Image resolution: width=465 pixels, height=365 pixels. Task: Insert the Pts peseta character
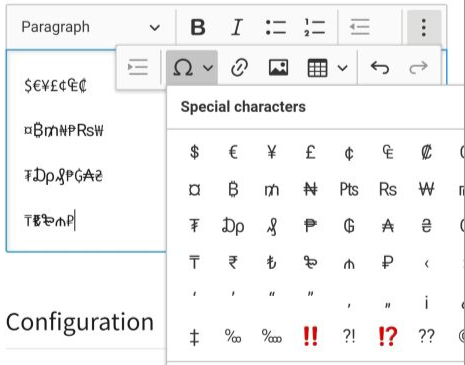(x=349, y=190)
